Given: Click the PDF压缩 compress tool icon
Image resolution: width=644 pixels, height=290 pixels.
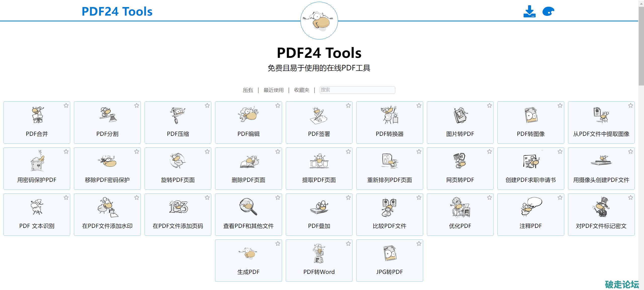Looking at the screenshot, I should coord(178,115).
